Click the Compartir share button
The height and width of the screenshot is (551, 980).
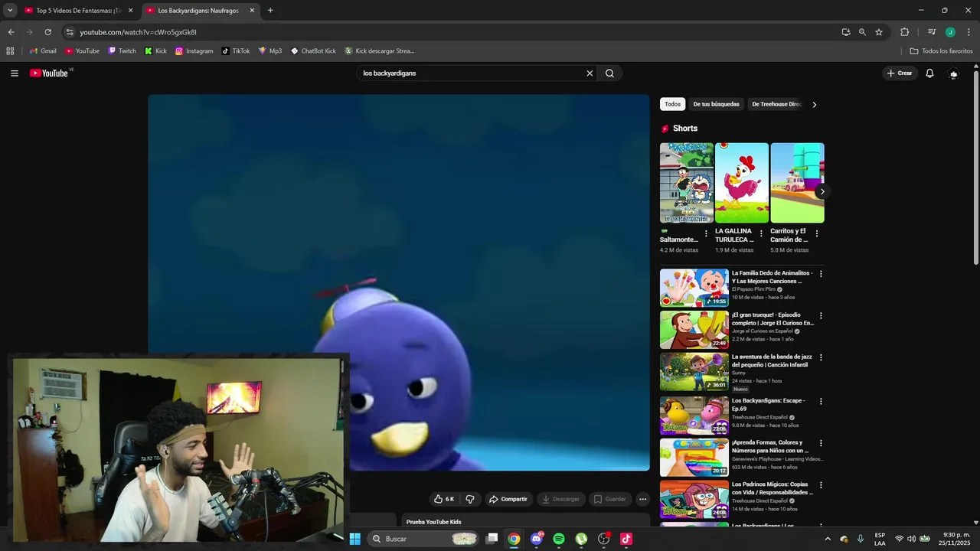coord(508,499)
